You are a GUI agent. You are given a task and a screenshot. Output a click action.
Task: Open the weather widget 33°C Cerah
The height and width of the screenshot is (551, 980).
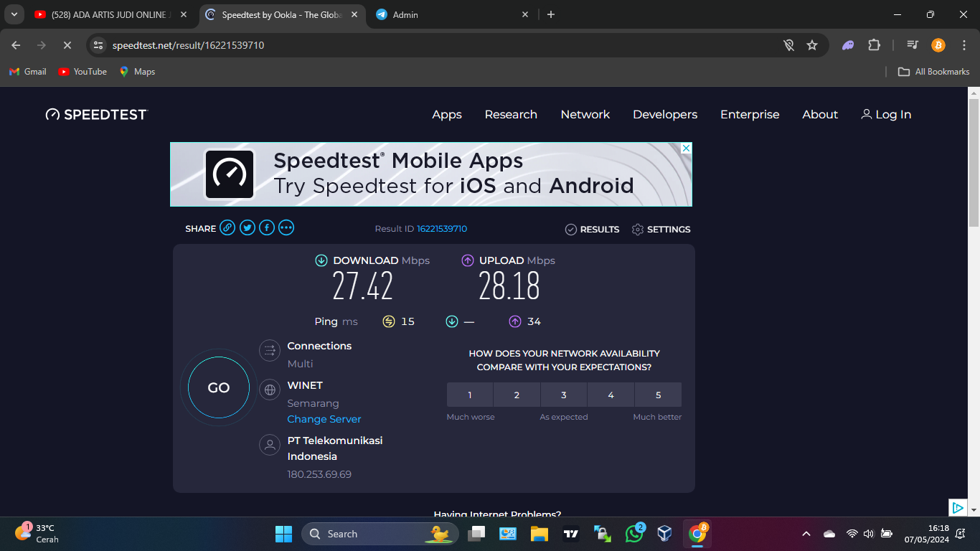click(37, 533)
